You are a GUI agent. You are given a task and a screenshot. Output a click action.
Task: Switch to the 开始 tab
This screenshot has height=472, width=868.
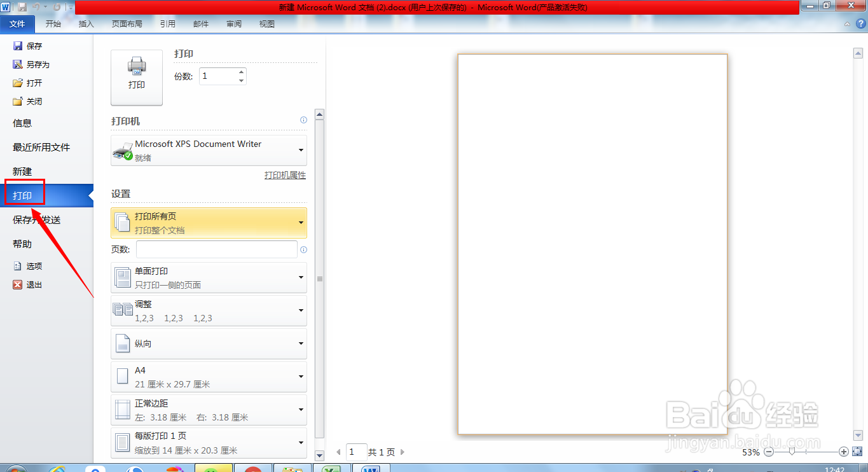(53, 24)
